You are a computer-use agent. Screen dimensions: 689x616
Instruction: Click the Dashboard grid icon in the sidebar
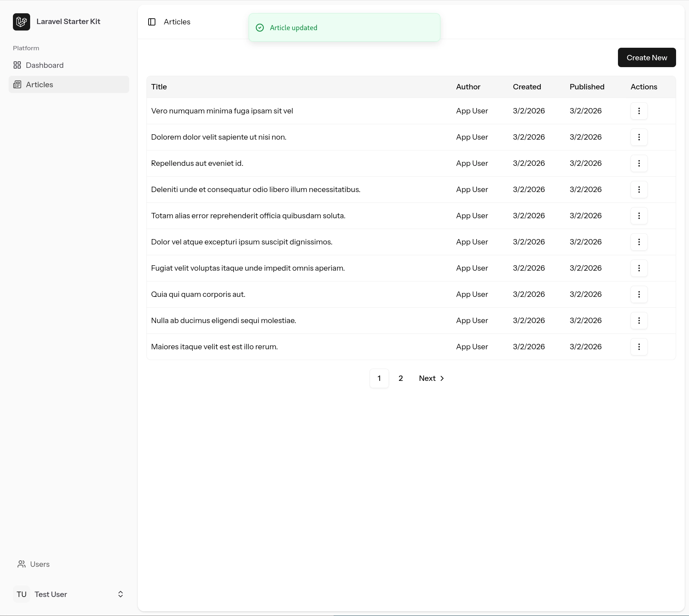tap(17, 65)
